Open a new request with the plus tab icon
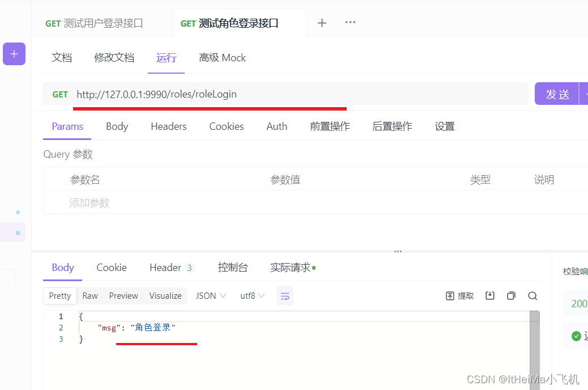Viewport: 588px width, 390px height. point(322,23)
